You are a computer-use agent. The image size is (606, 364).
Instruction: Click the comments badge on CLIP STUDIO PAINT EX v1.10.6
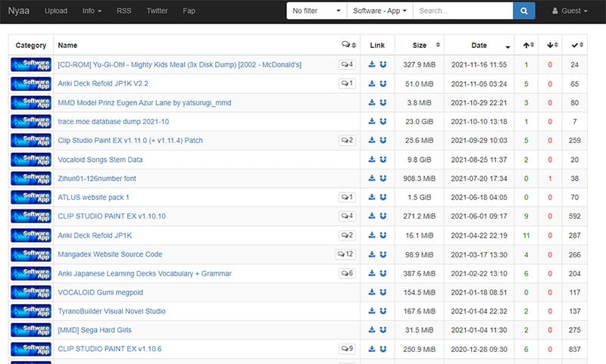(x=347, y=349)
